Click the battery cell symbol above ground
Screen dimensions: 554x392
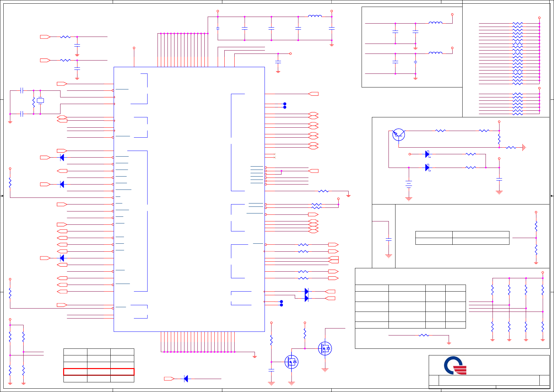[409, 184]
